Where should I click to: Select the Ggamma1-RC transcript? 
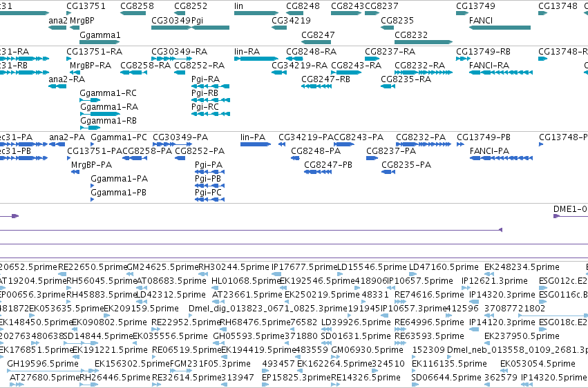(90, 100)
